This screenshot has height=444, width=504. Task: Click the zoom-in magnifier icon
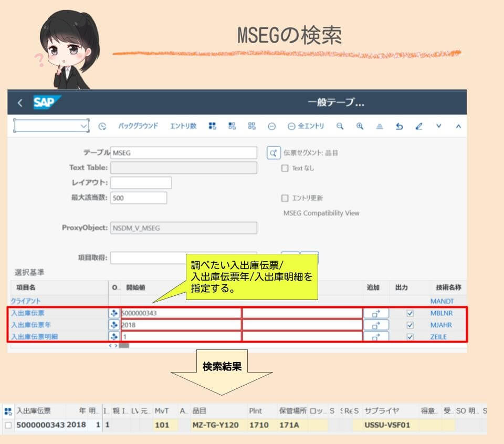(360, 126)
